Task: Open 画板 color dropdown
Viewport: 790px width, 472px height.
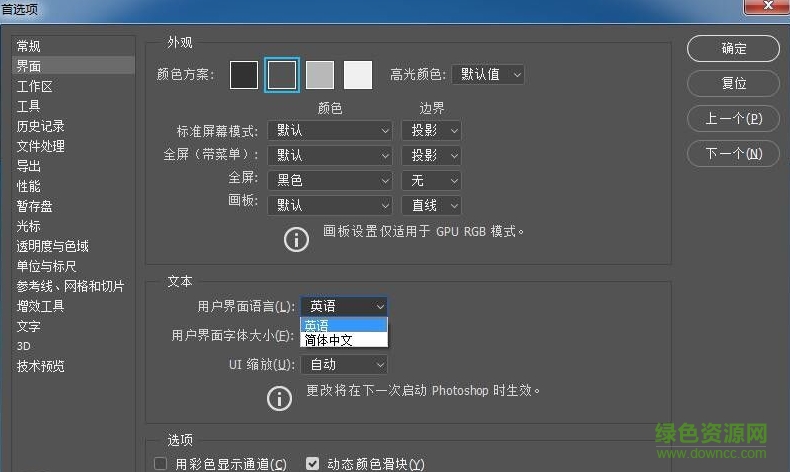Action: [330, 205]
